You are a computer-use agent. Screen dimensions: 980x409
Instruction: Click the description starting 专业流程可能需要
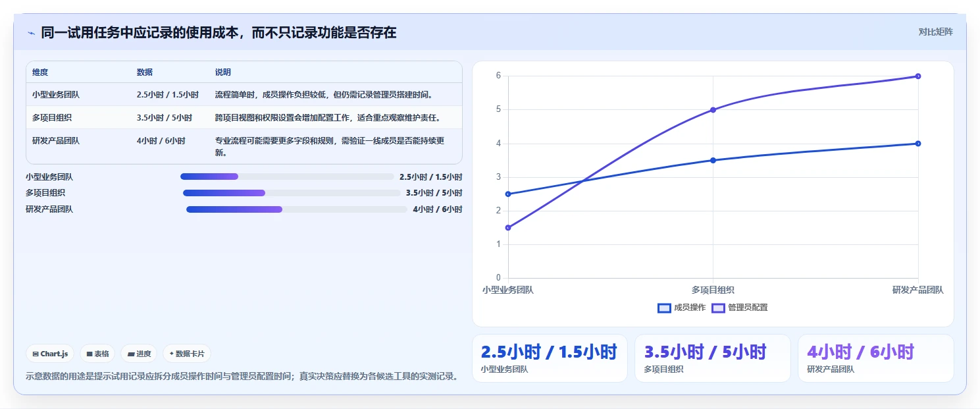point(331,147)
